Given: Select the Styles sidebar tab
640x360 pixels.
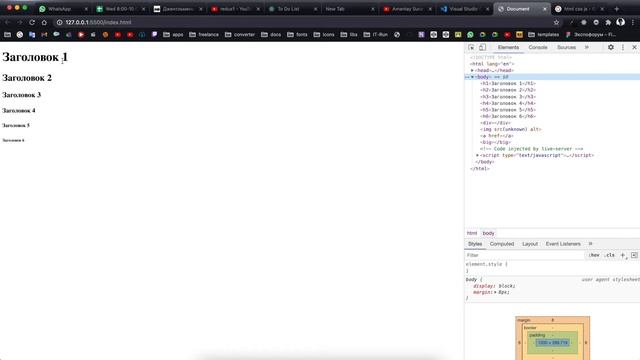Looking at the screenshot, I should pos(475,244).
